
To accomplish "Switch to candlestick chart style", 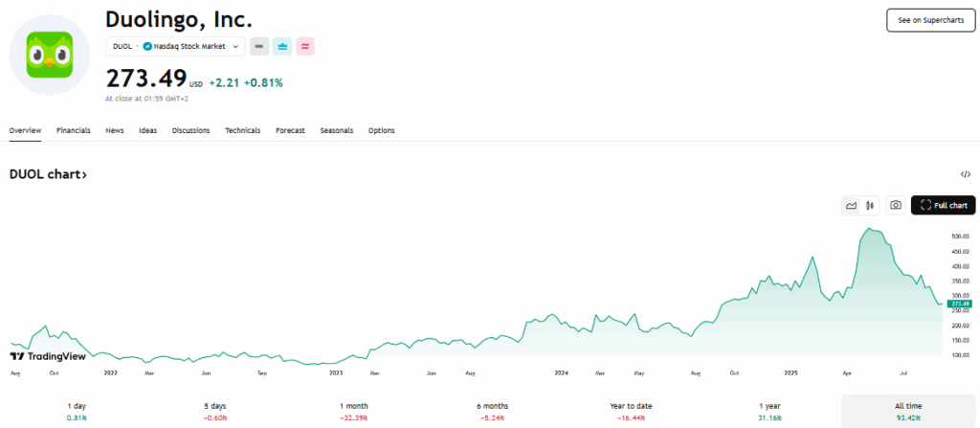I will tap(869, 205).
